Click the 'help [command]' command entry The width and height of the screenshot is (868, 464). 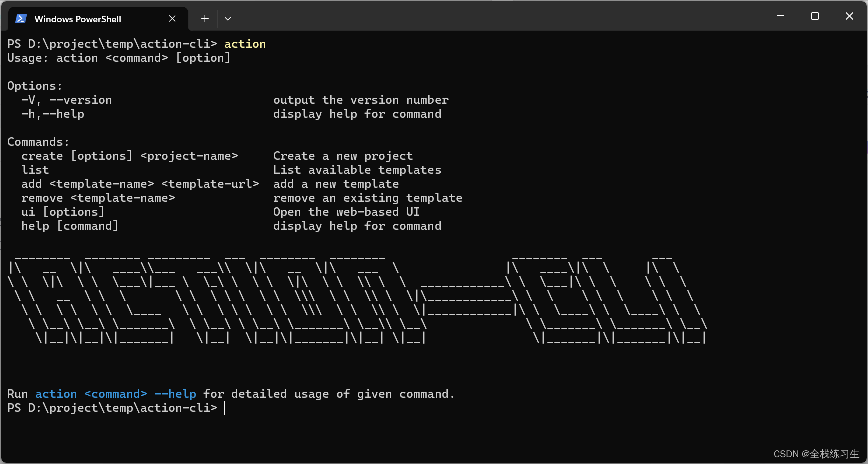point(70,226)
